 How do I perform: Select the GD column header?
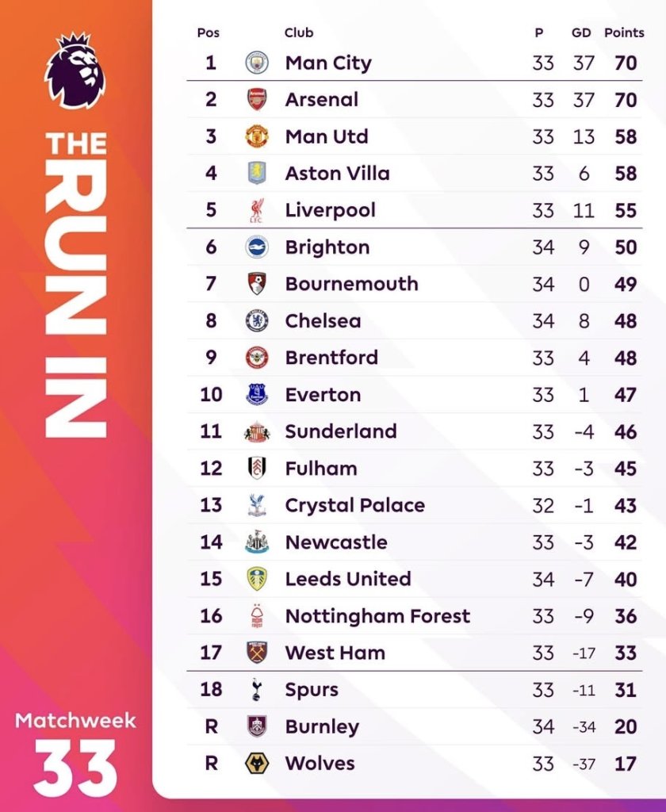point(581,33)
